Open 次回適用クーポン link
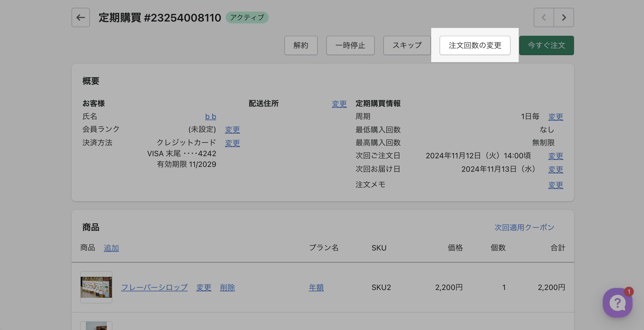 [524, 227]
